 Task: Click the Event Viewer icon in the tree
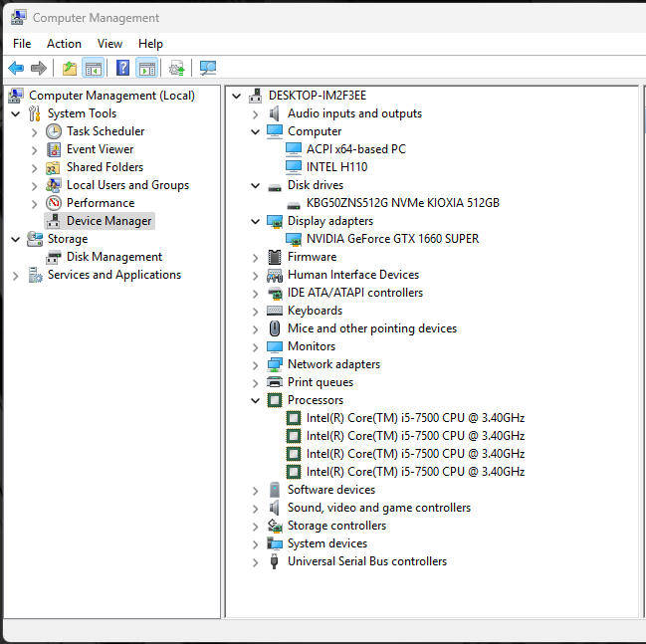click(x=54, y=149)
